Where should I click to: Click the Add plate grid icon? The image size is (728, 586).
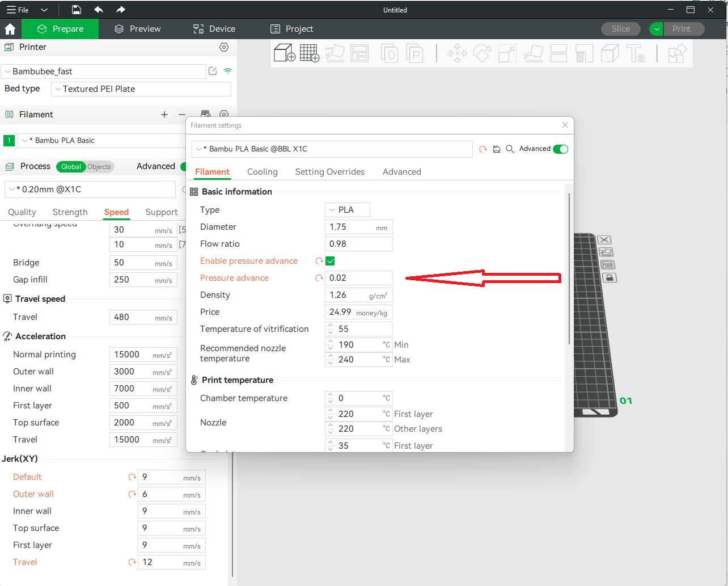click(309, 53)
